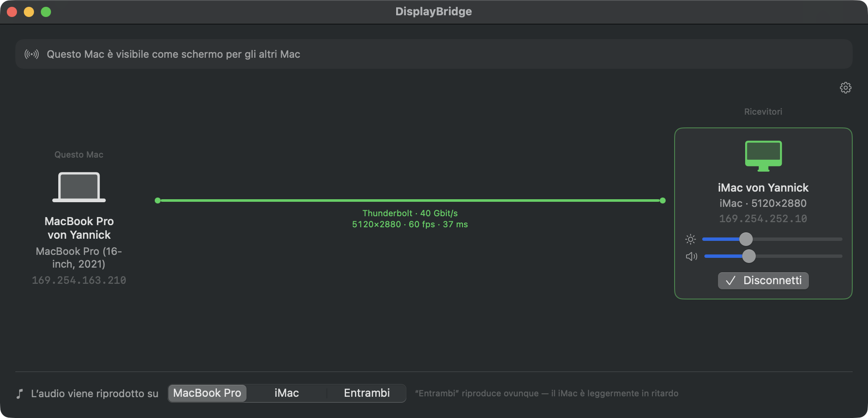Click the iMac IP address 169.254.252.10
This screenshot has width=868, height=418.
click(x=763, y=219)
